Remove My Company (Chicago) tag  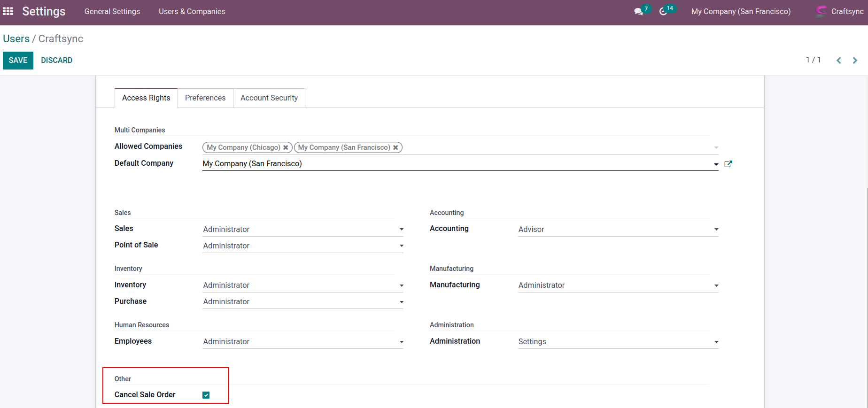click(x=286, y=147)
